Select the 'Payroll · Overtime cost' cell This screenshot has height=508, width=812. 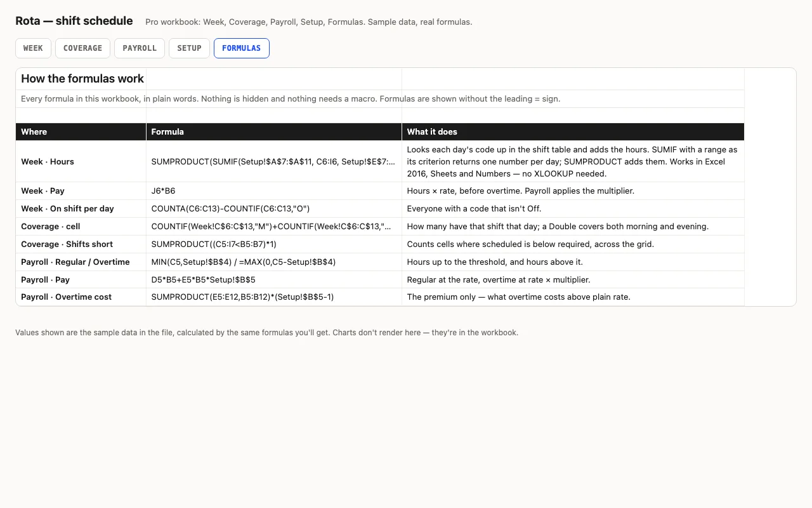pyautogui.click(x=81, y=297)
